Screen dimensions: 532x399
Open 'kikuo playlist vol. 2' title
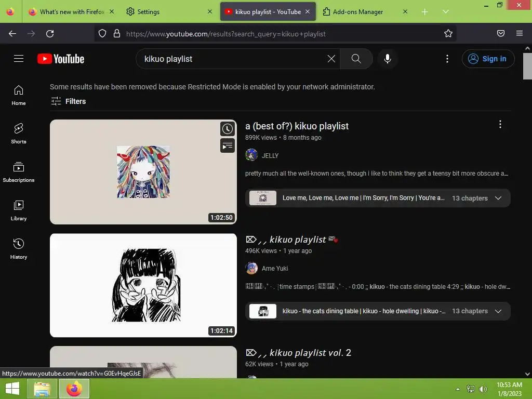pos(298,353)
